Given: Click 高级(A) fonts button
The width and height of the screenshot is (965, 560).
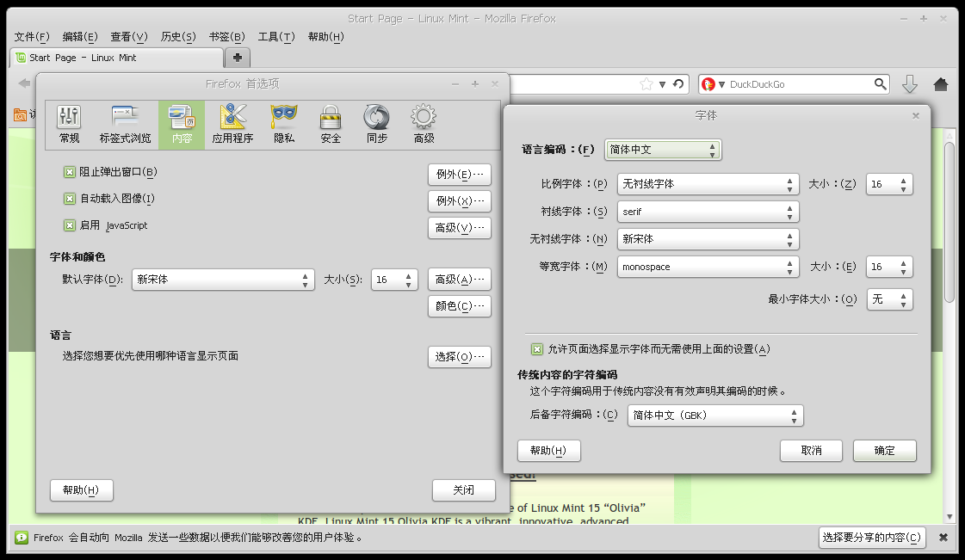Looking at the screenshot, I should pos(460,280).
